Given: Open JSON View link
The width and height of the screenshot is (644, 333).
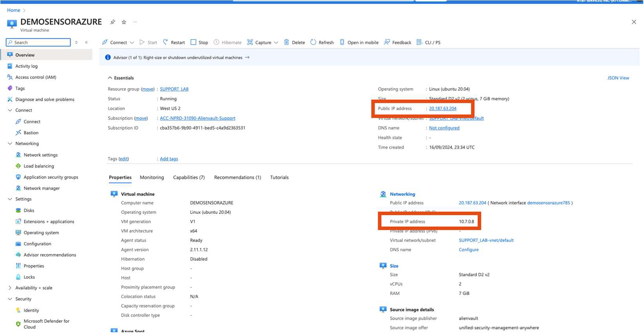Looking at the screenshot, I should coord(618,78).
